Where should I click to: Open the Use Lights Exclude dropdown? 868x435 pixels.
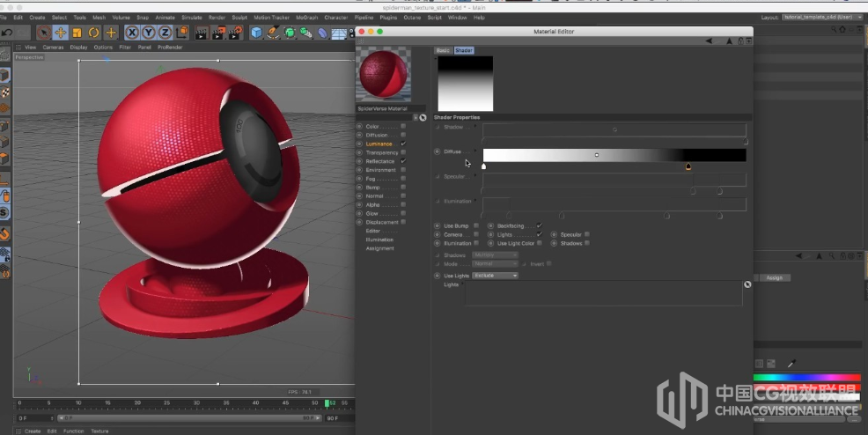point(495,276)
